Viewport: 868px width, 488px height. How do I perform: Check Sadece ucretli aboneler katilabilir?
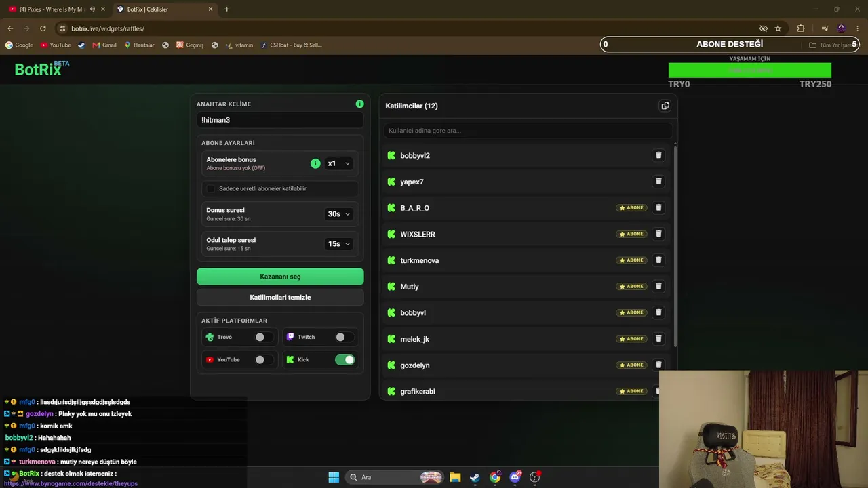(x=210, y=188)
